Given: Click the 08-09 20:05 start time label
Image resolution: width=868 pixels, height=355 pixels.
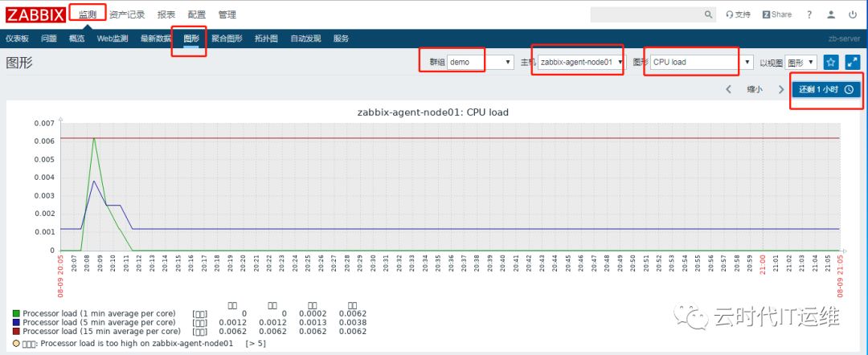Looking at the screenshot, I should 60,276.
